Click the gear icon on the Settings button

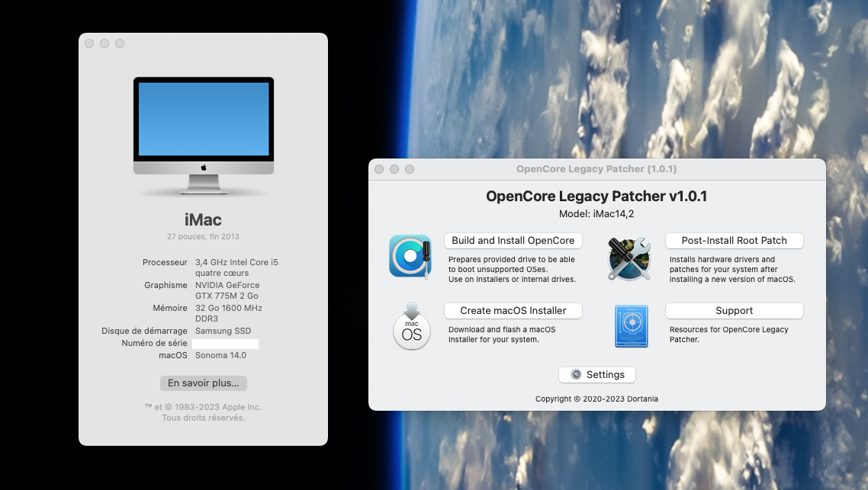577,374
